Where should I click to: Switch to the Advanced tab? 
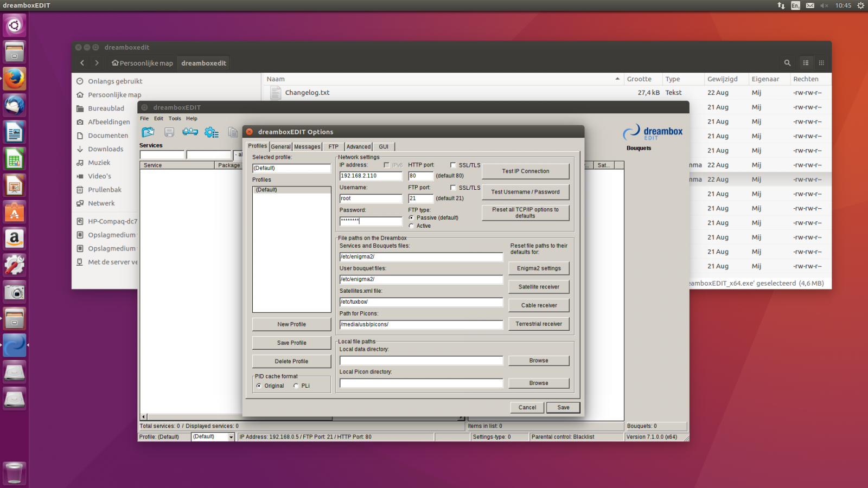[359, 147]
